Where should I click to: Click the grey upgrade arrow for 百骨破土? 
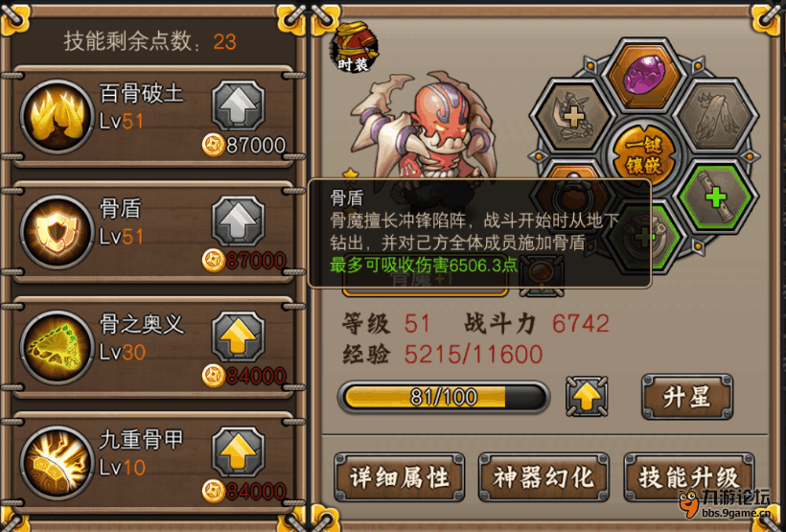click(238, 105)
